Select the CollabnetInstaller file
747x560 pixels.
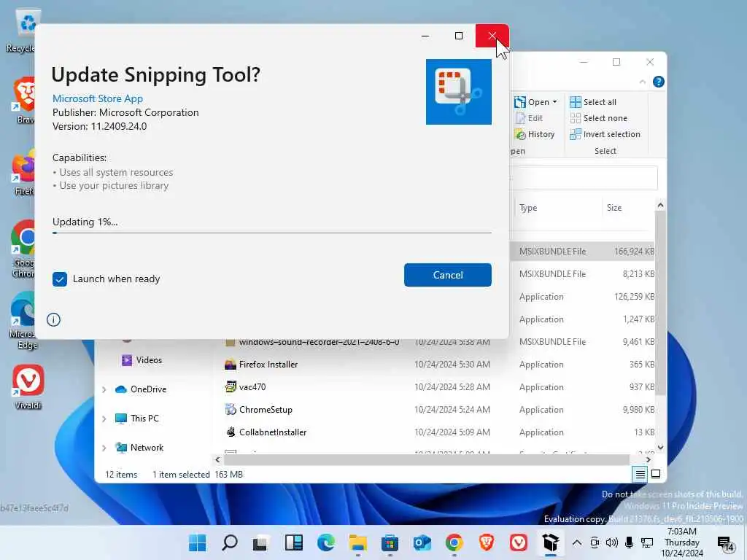(x=266, y=432)
